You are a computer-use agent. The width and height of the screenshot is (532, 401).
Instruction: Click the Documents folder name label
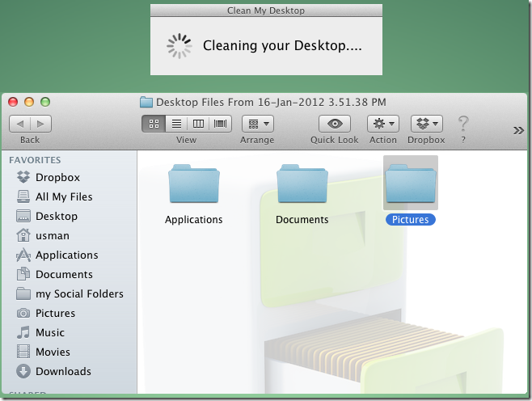[x=302, y=219]
